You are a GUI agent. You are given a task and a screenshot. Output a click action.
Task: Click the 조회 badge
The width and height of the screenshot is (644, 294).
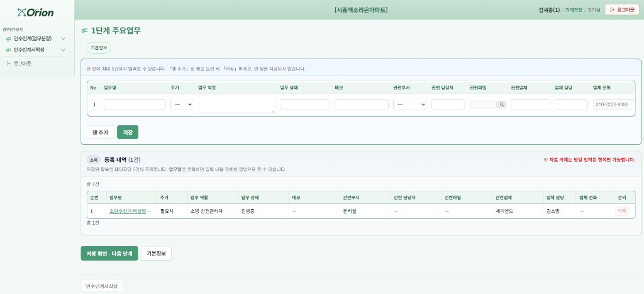(x=94, y=160)
